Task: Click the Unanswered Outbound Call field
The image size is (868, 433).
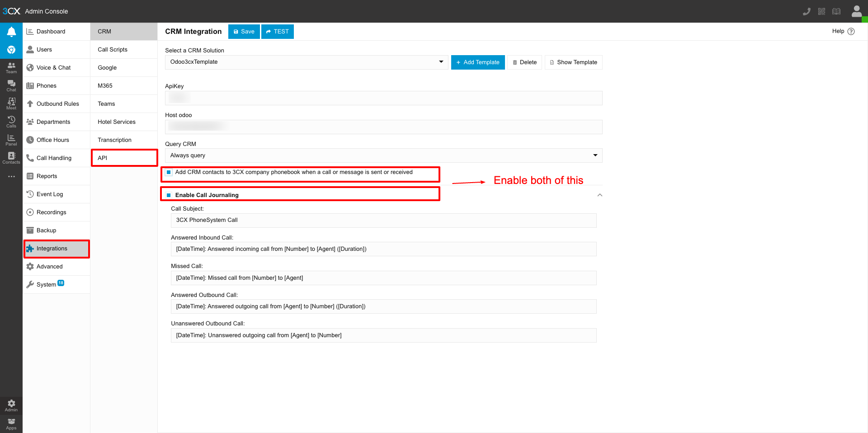Action: [384, 335]
